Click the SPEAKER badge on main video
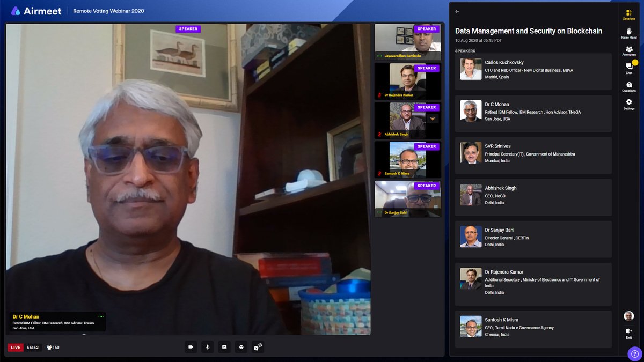644x362 pixels. 188,29
